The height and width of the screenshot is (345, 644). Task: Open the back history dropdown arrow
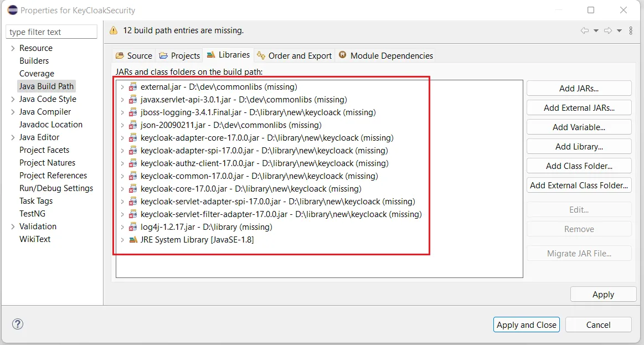click(596, 31)
